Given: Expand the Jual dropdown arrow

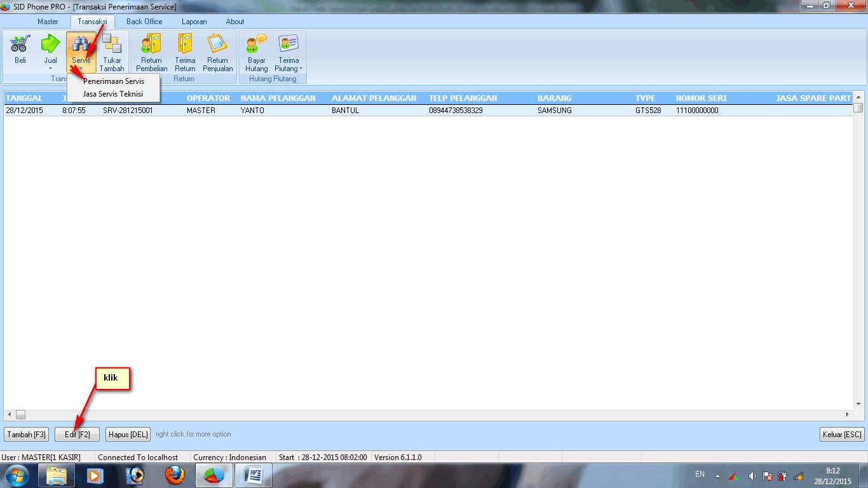Looking at the screenshot, I should 50,69.
